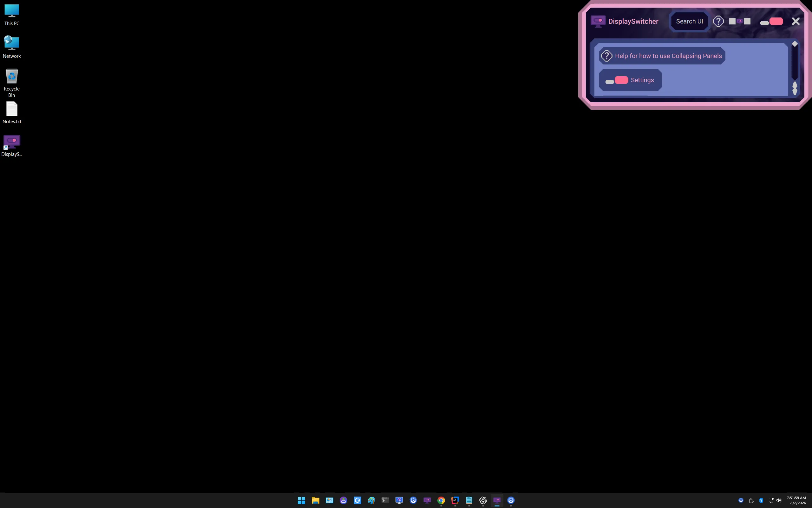Viewport: 812px width, 508px height.
Task: Click the Search UI field
Action: (689, 21)
